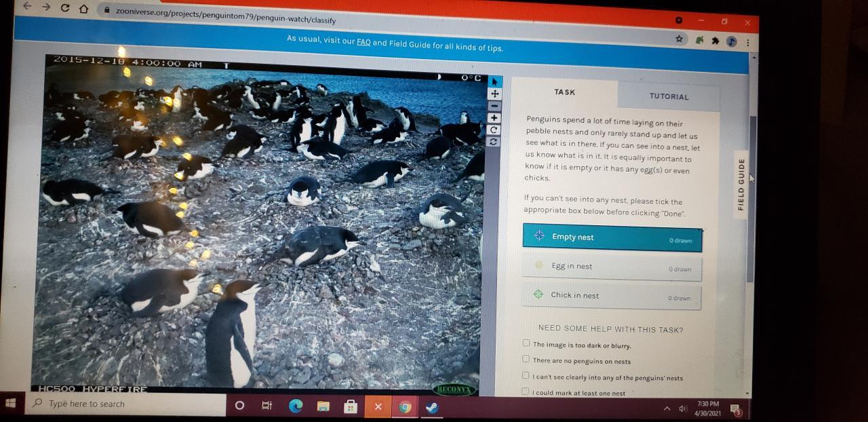Image resolution: width=868 pixels, height=422 pixels.
Task: Select the Chick in nest marking tool
Action: coord(611,296)
